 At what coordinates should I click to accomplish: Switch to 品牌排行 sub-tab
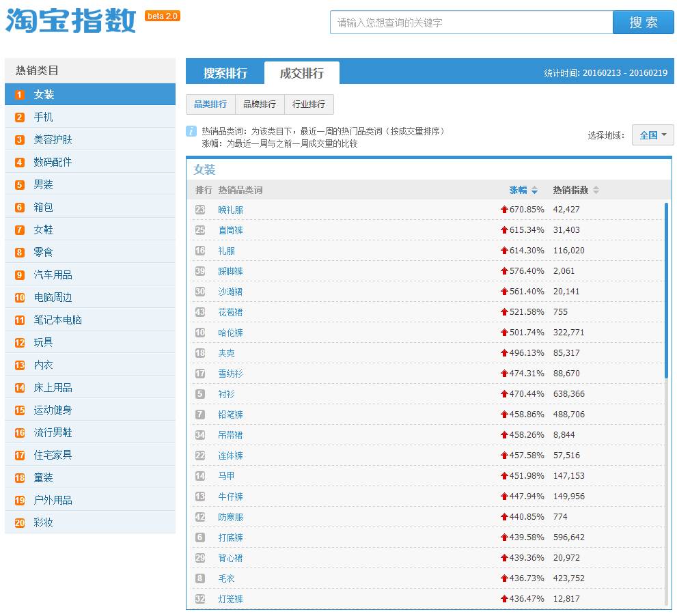point(260,104)
